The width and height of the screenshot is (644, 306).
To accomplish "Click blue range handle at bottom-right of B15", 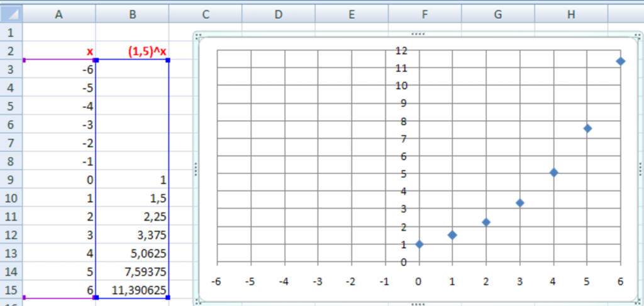I will pyautogui.click(x=167, y=297).
